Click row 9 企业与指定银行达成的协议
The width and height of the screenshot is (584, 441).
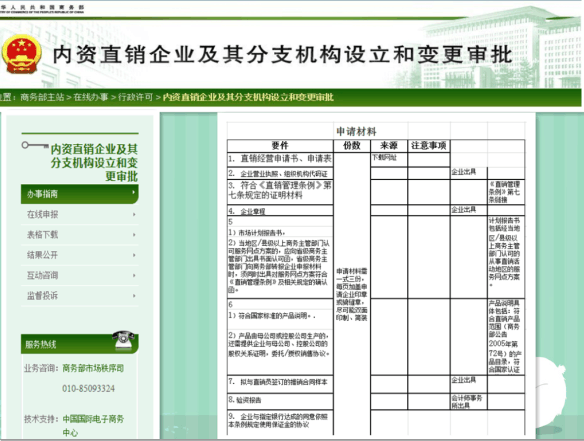tap(280, 421)
